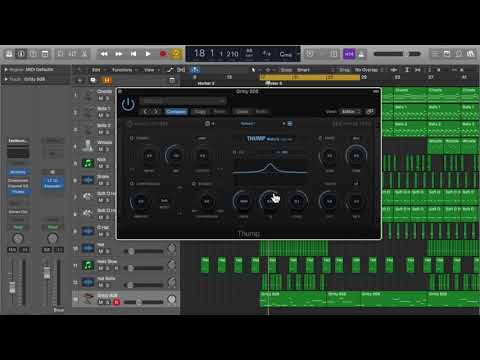Open the Edit menu in tracks area
The width and height of the screenshot is (480, 360).
96,70
